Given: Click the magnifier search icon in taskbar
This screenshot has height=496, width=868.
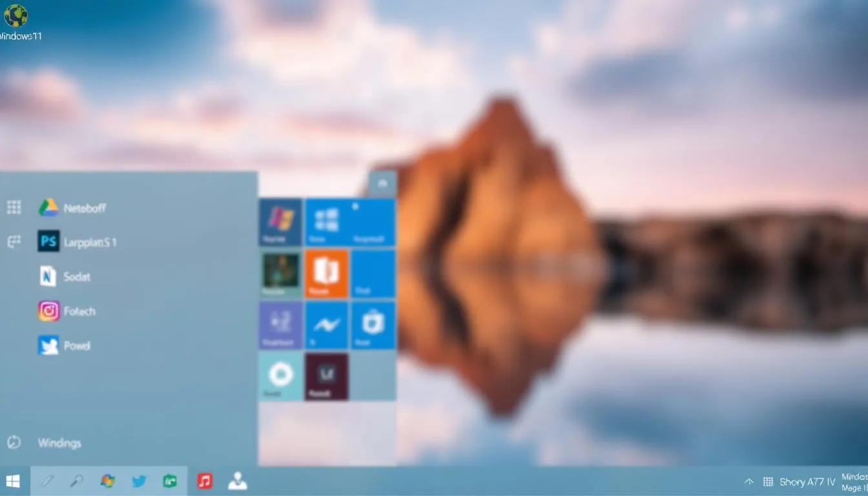Looking at the screenshot, I should 76,481.
